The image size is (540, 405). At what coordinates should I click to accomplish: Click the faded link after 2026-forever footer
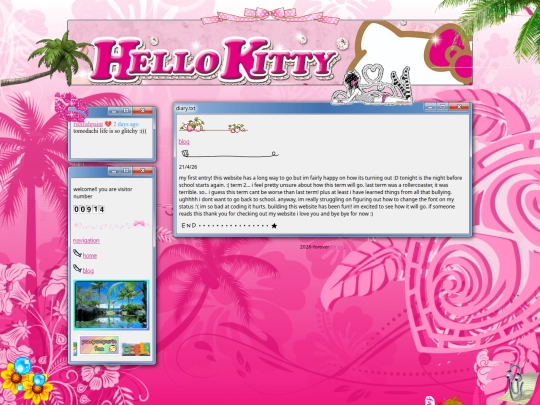click(337, 247)
